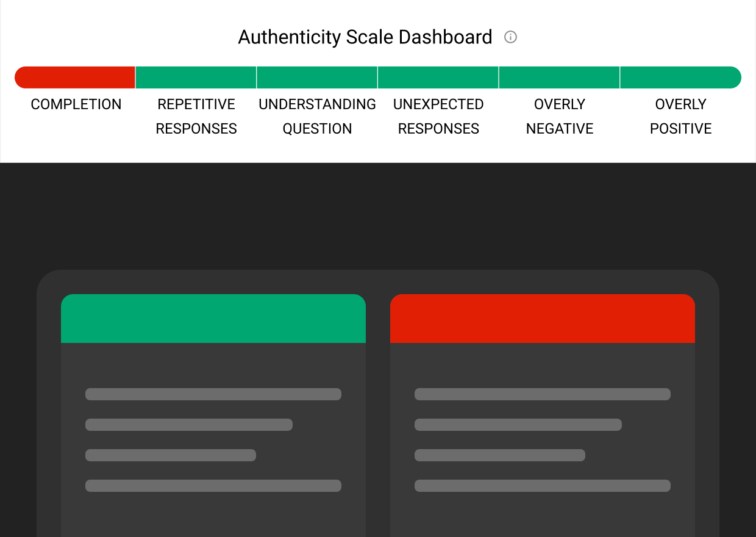Select the Repetitive Responses scale segment
Viewport: 756px width, 537px height.
(196, 77)
